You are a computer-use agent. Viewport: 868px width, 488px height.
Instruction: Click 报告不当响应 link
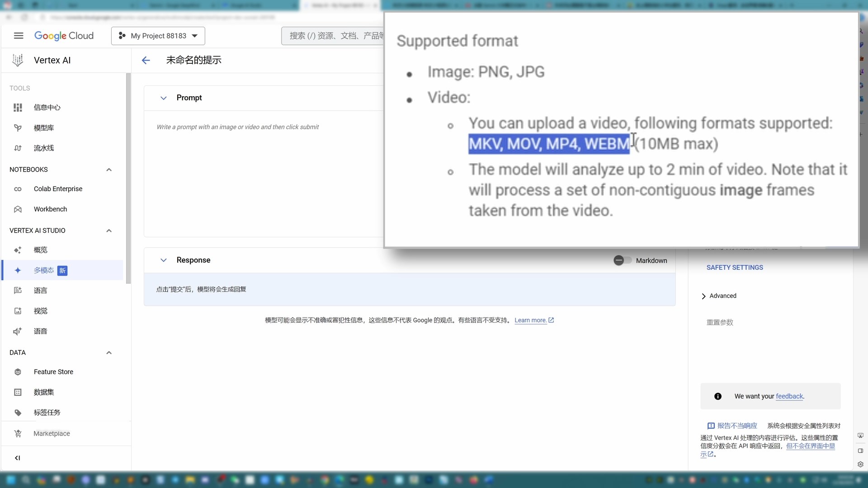click(737, 426)
